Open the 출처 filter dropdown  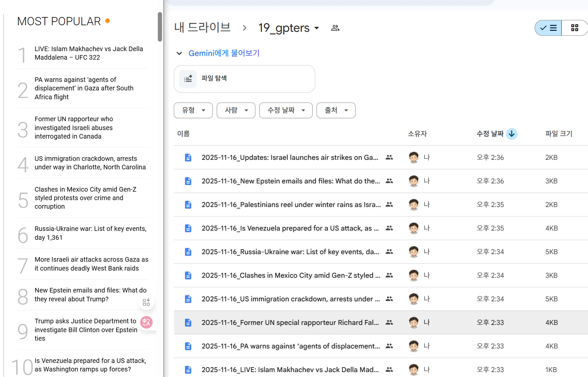click(x=336, y=110)
